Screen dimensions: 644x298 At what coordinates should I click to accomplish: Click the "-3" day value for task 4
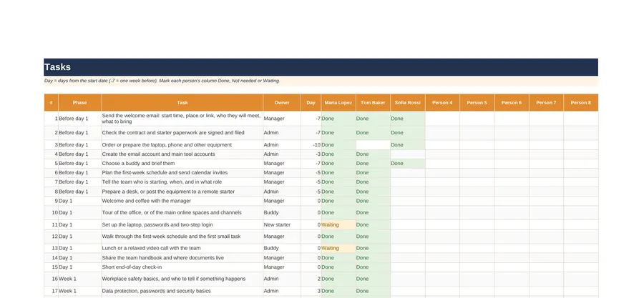coord(311,154)
